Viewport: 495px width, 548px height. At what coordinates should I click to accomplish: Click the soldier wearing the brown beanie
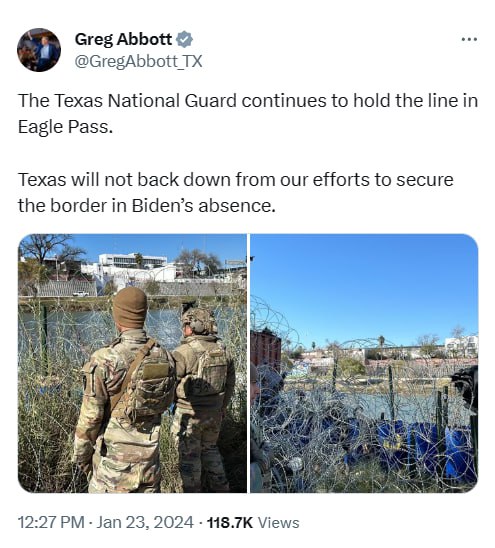point(125,390)
